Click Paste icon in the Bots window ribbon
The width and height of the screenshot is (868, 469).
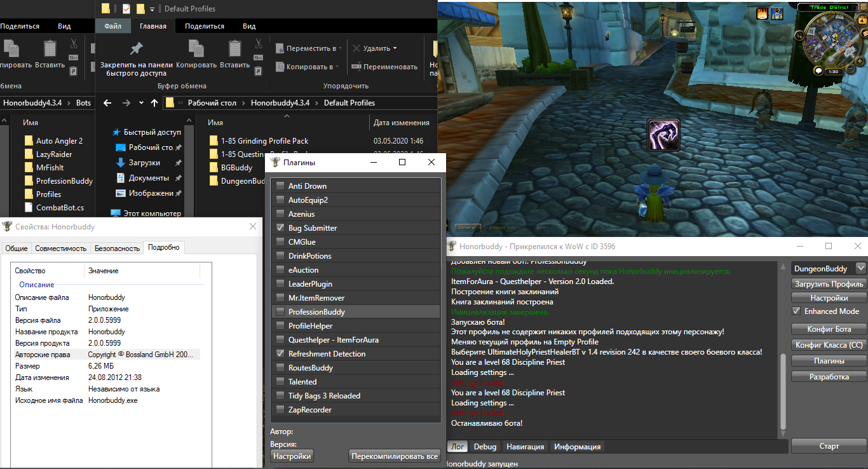[x=50, y=49]
